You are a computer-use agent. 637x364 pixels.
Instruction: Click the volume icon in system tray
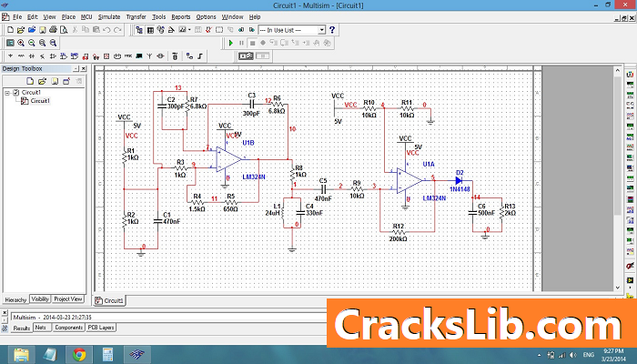click(572, 355)
